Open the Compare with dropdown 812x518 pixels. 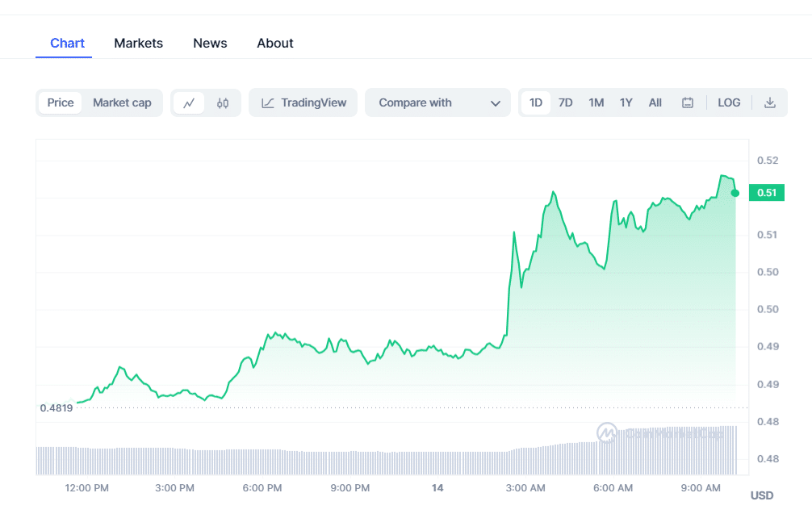[x=415, y=102]
